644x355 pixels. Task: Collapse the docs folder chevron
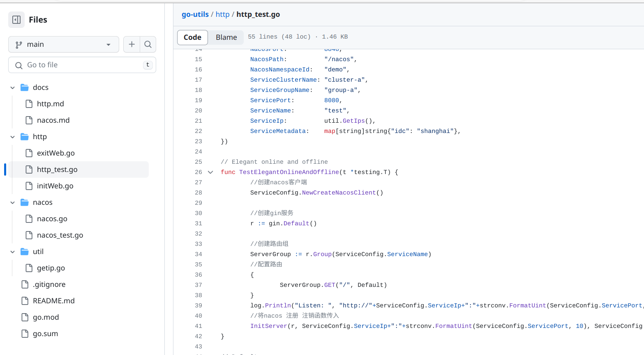(13, 87)
